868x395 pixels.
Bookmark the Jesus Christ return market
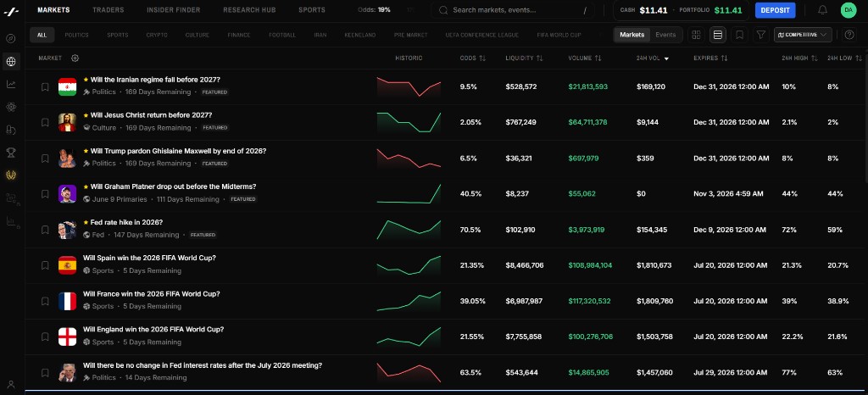(x=45, y=122)
